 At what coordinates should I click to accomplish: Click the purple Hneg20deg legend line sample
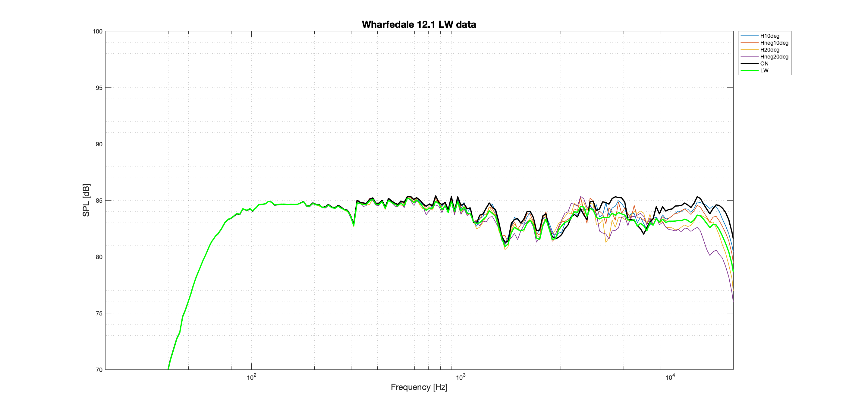[749, 57]
